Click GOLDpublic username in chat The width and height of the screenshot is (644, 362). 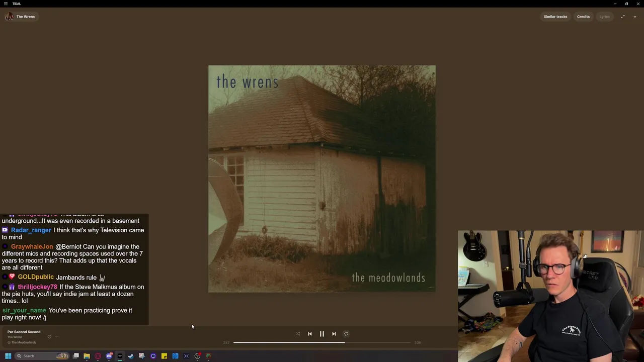tap(36, 277)
